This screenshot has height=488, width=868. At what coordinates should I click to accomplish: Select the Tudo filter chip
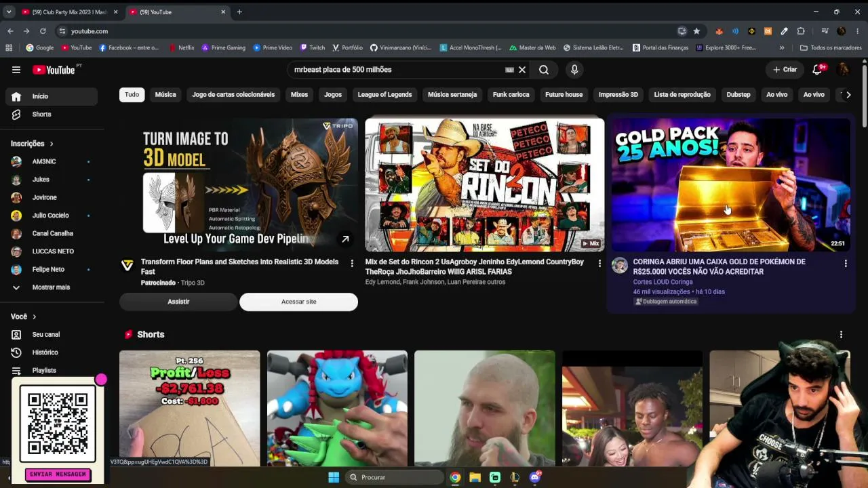[132, 95]
